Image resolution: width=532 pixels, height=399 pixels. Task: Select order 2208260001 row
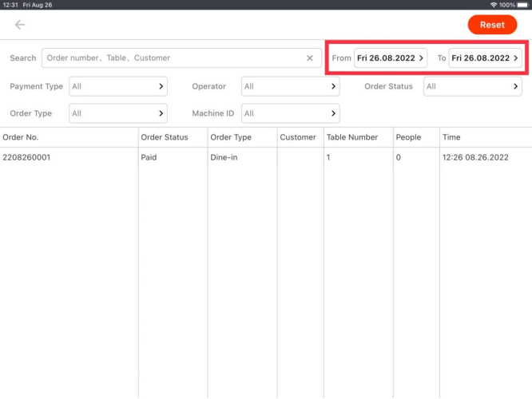point(26,158)
